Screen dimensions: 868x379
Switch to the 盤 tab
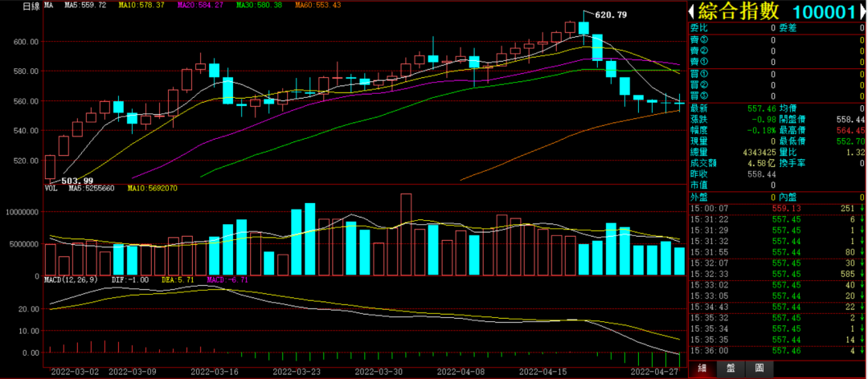[731, 369]
